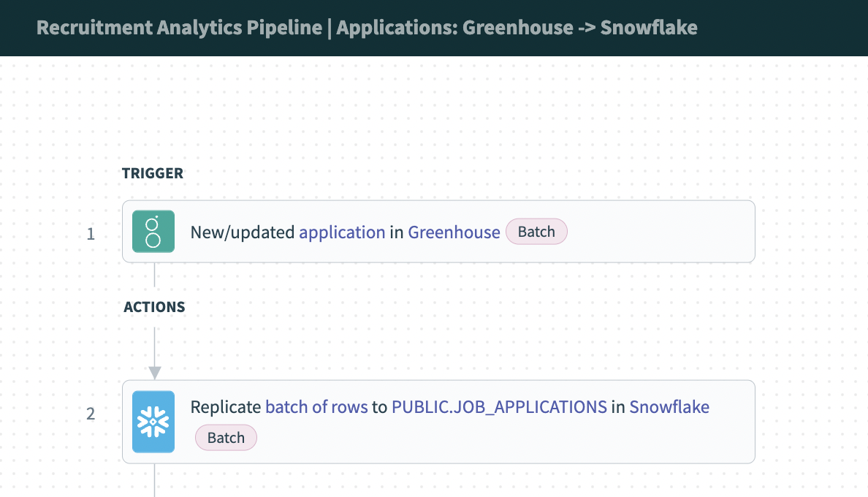The image size is (868, 497).
Task: Select the recipe title in the header
Action: 367,28
